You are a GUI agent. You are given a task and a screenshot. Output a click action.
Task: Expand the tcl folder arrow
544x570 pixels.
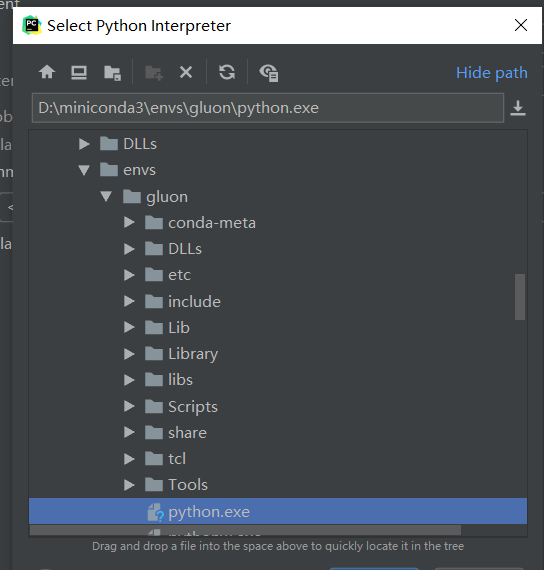[x=129, y=459]
